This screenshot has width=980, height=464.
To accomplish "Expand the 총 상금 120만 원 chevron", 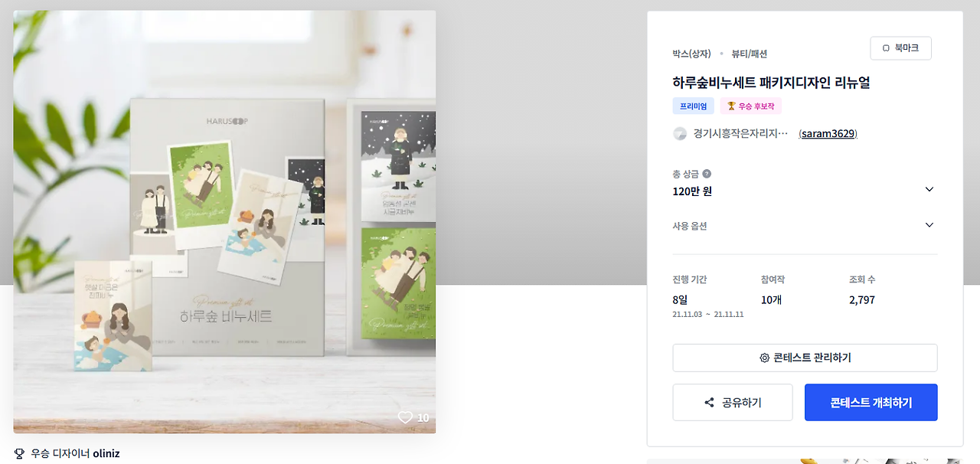I will pyautogui.click(x=929, y=189).
